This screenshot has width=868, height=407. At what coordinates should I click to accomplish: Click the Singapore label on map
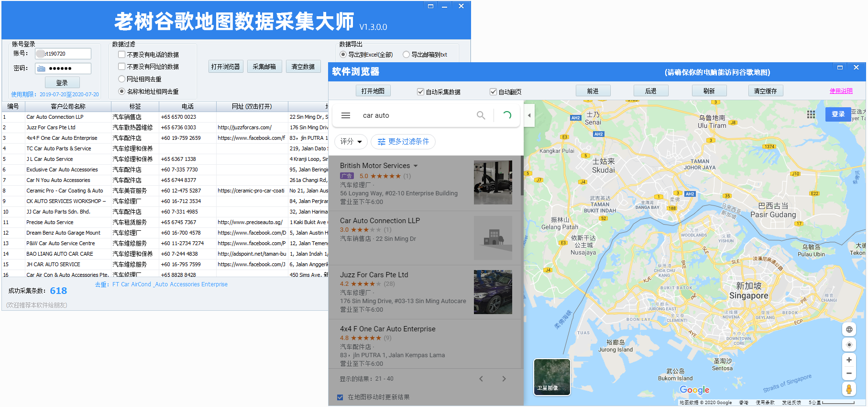[749, 296]
